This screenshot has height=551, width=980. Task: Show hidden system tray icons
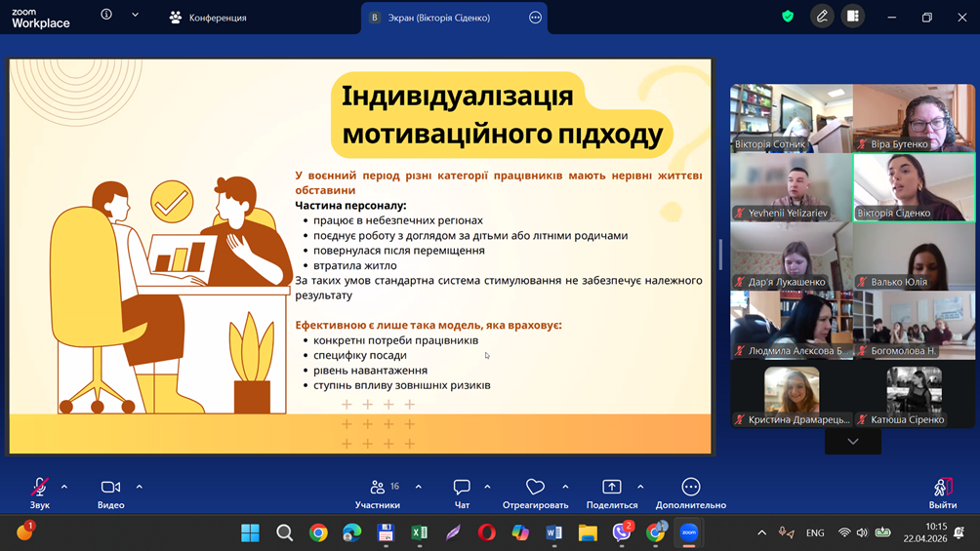click(762, 532)
